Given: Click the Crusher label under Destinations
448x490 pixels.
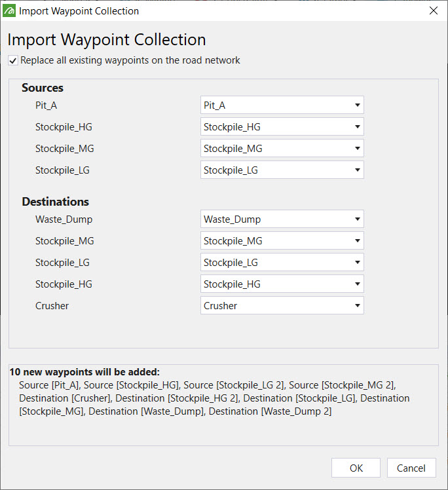Looking at the screenshot, I should [52, 306].
